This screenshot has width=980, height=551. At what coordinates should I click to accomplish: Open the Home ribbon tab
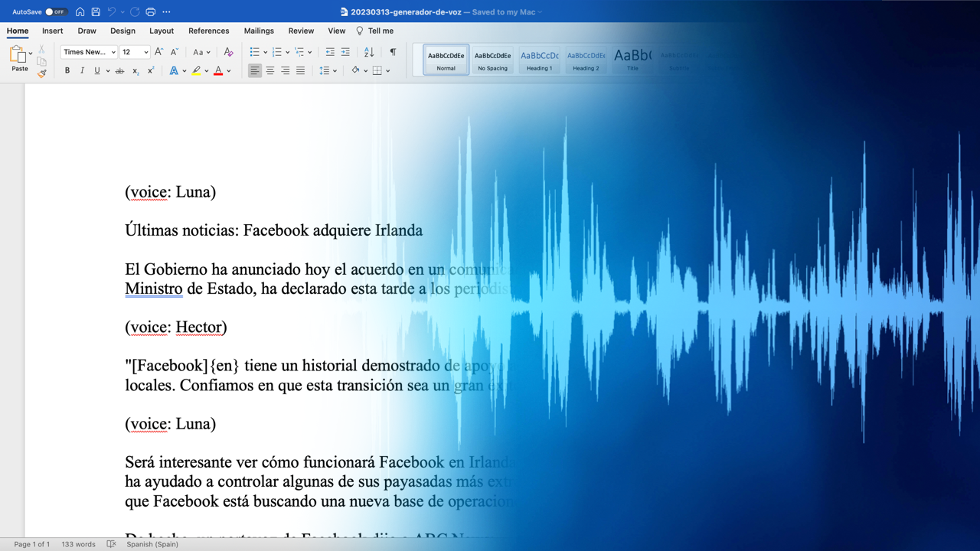tap(18, 31)
